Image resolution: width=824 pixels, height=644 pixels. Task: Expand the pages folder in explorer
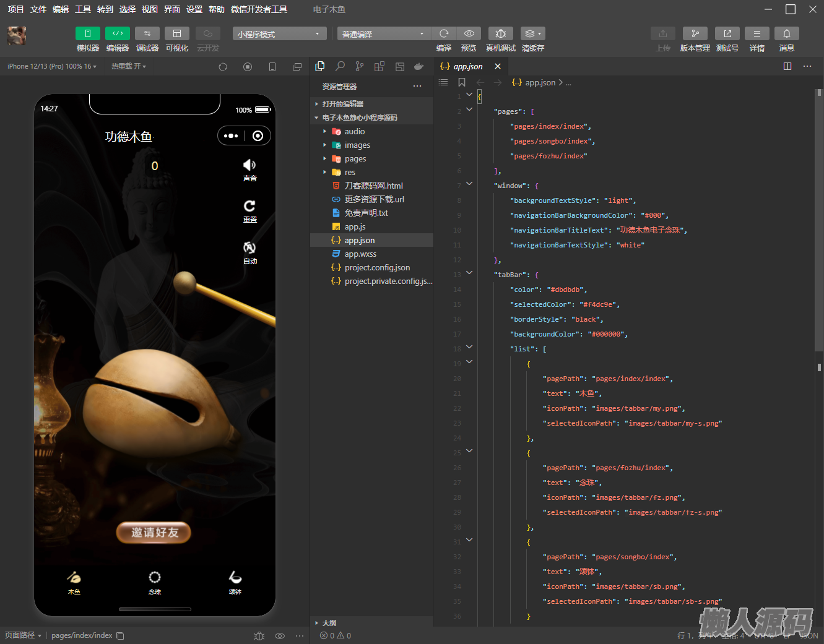pyautogui.click(x=355, y=159)
